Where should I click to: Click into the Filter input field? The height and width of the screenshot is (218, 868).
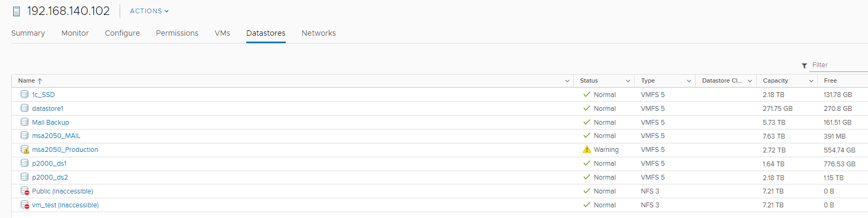click(839, 65)
